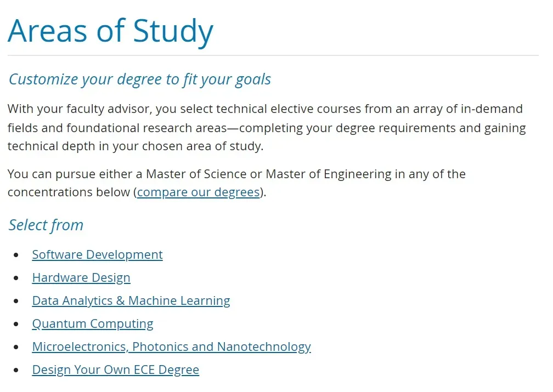Click the bullet beside Design Your Own ECE Degree
Image resolution: width=553 pixels, height=392 pixels.
pos(17,371)
